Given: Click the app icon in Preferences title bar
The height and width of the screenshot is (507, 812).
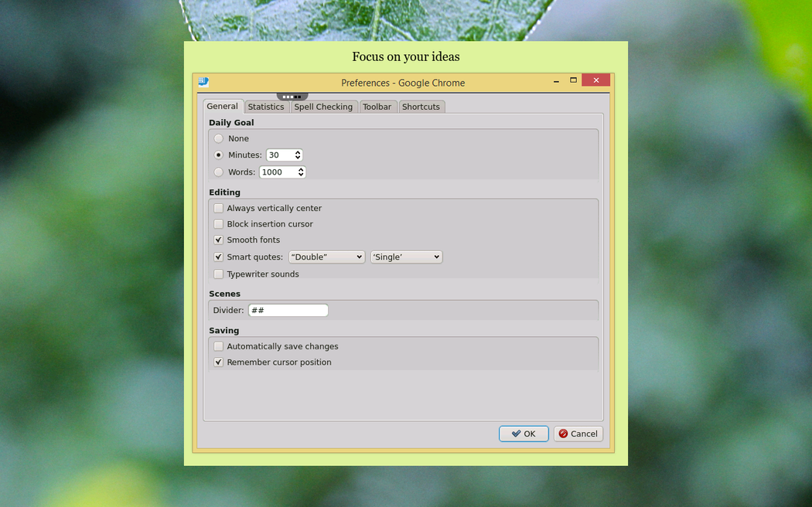Looking at the screenshot, I should (x=203, y=82).
